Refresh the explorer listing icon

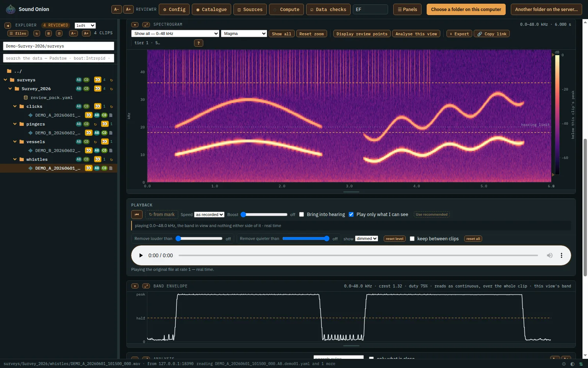tap(37, 33)
